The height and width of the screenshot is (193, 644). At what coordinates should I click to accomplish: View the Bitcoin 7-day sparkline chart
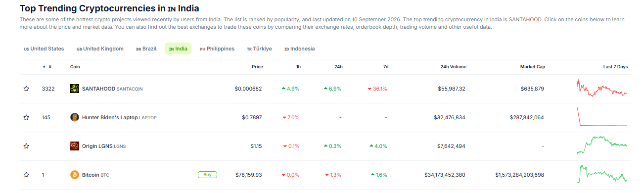pos(602,174)
